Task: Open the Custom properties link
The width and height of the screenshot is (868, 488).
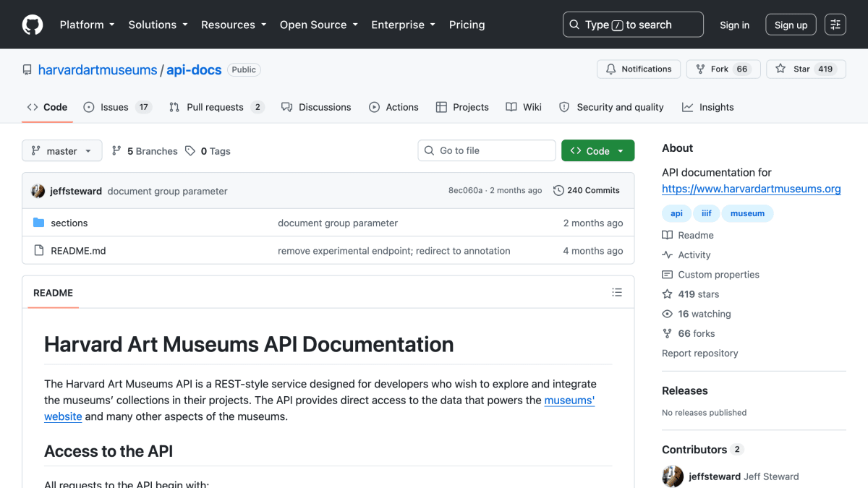Action: click(x=711, y=275)
